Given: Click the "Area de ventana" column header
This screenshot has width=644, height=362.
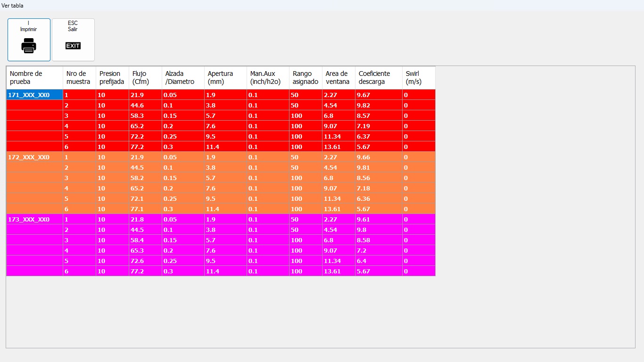Looking at the screenshot, I should (339, 78).
